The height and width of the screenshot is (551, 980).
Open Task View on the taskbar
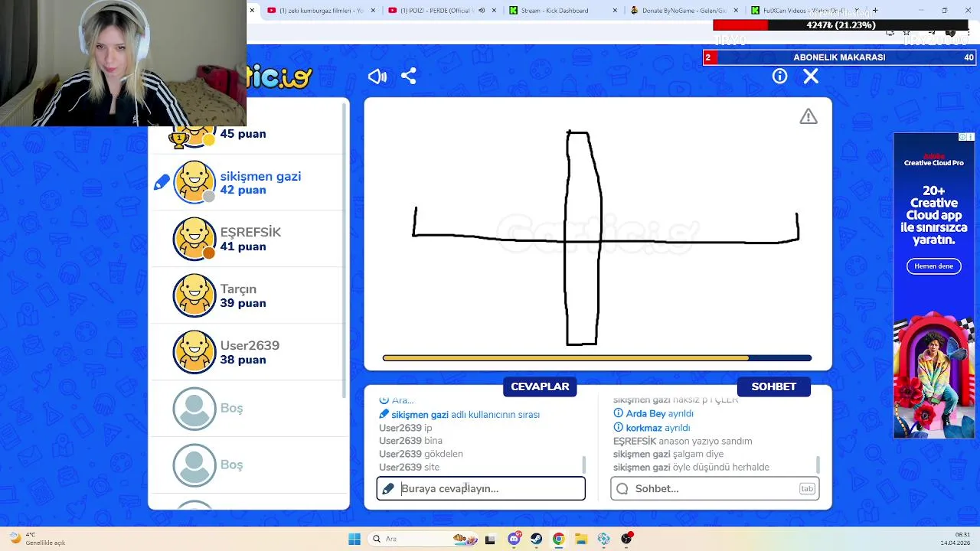pos(490,539)
